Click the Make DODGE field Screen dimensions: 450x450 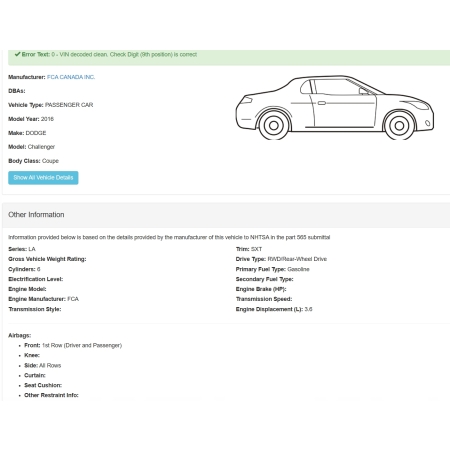[27, 133]
